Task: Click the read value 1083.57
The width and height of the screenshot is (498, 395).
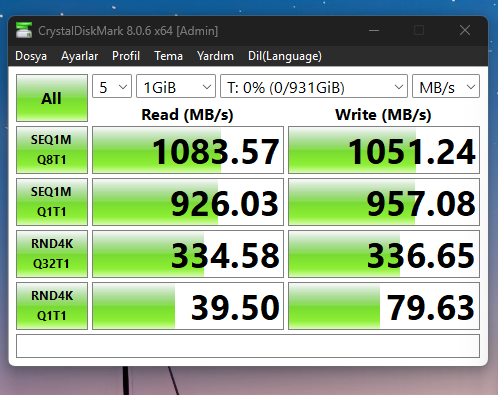Action: [188, 150]
